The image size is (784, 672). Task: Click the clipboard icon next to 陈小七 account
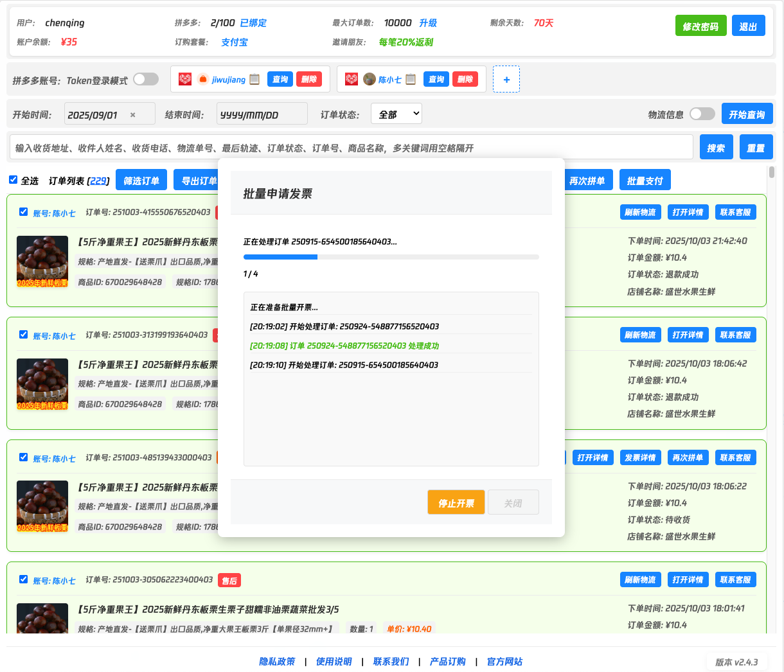[411, 79]
